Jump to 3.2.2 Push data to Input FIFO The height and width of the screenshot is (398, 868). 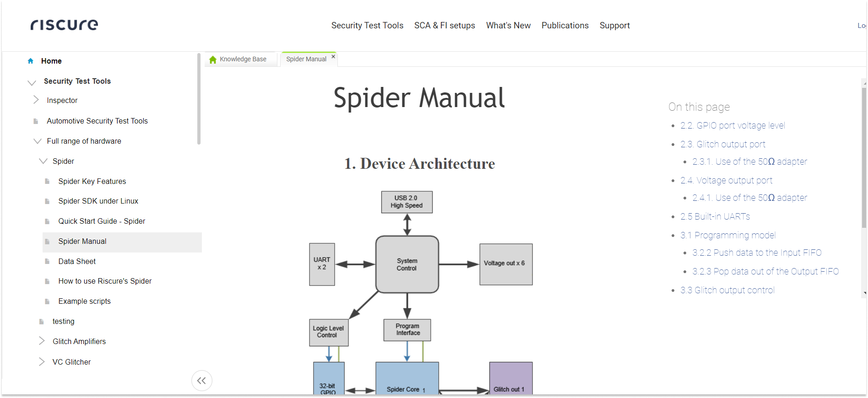pyautogui.click(x=757, y=253)
